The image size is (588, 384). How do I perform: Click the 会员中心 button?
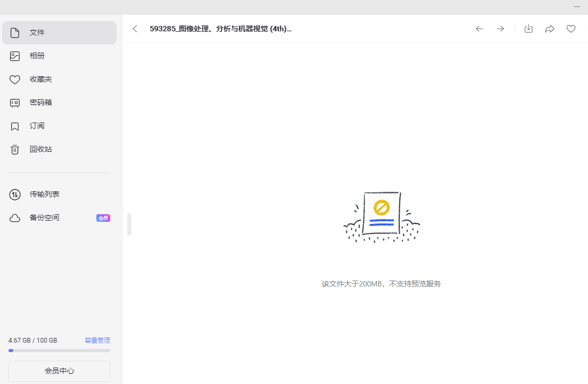pos(59,371)
